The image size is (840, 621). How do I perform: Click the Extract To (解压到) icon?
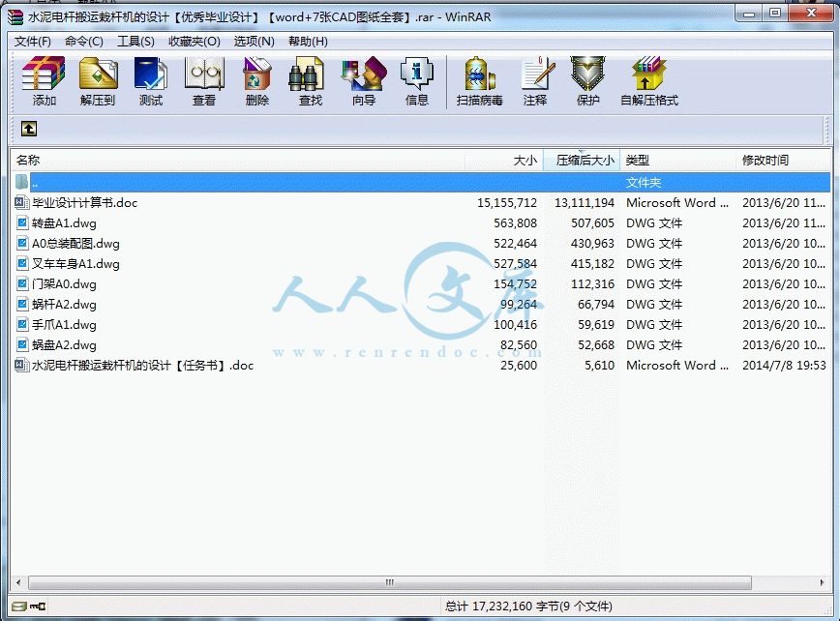tap(98, 74)
